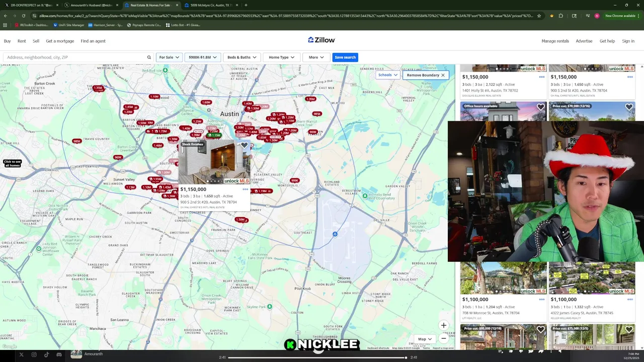Click the X social icon in the bottom bar

pos(21,354)
